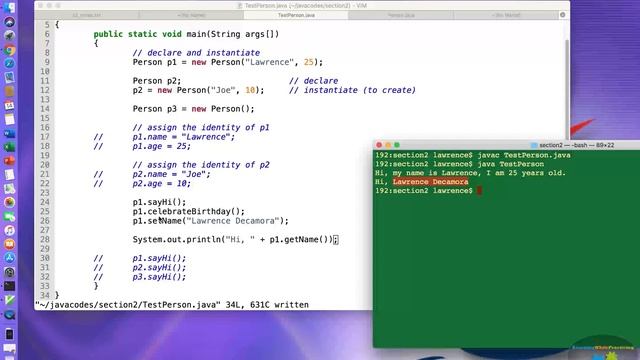Viewport: 640px width, 360px height.
Task: Open App Store from the Dock
Action: [x=9, y=258]
